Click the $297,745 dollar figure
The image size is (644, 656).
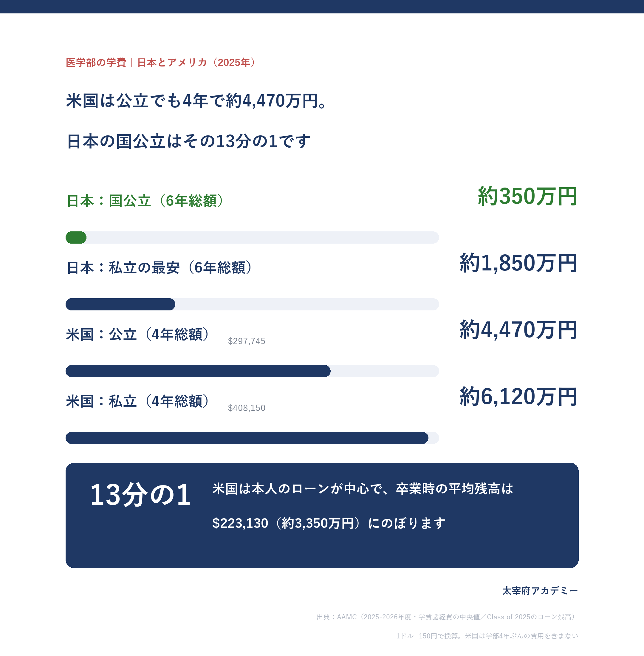247,341
